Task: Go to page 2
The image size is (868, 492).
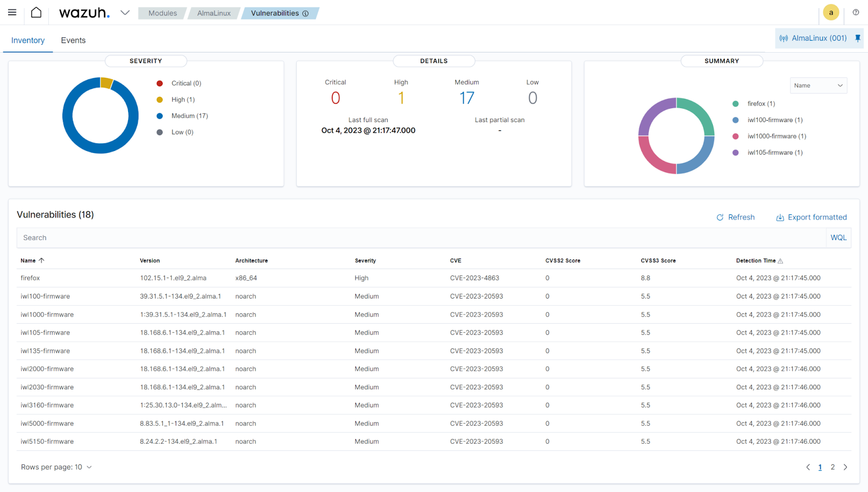Action: pos(832,467)
